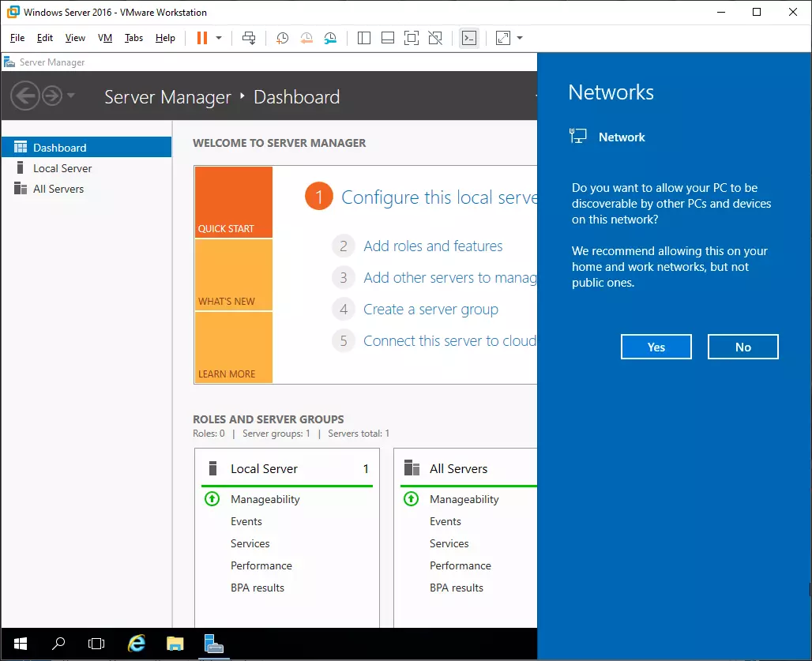This screenshot has width=812, height=661.
Task: Open the power options dropdown beside pause
Action: [x=219, y=38]
